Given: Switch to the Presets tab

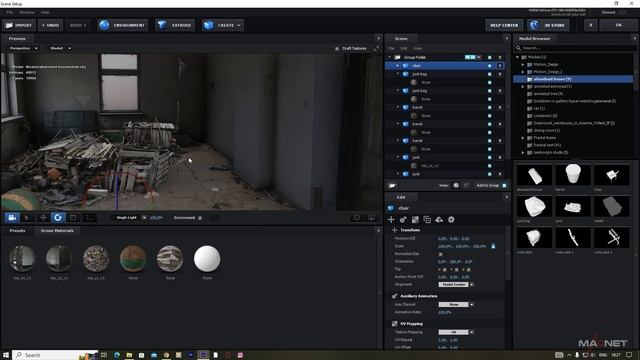Looking at the screenshot, I should tap(17, 231).
